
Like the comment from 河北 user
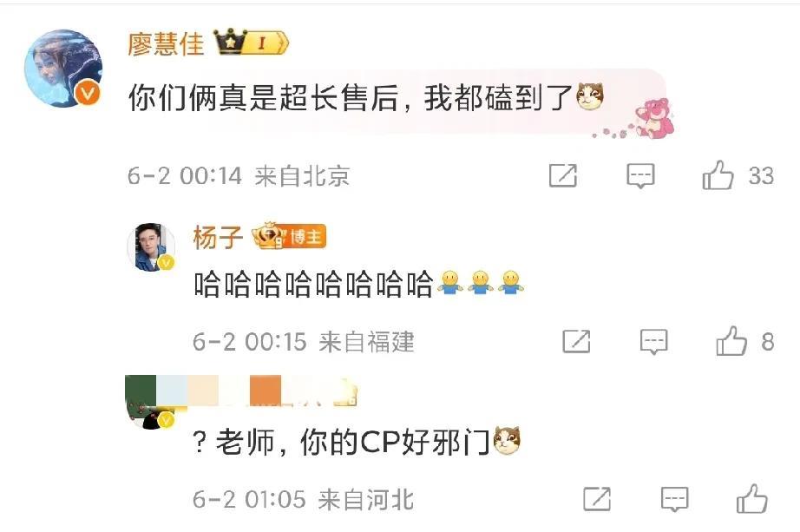point(752,499)
